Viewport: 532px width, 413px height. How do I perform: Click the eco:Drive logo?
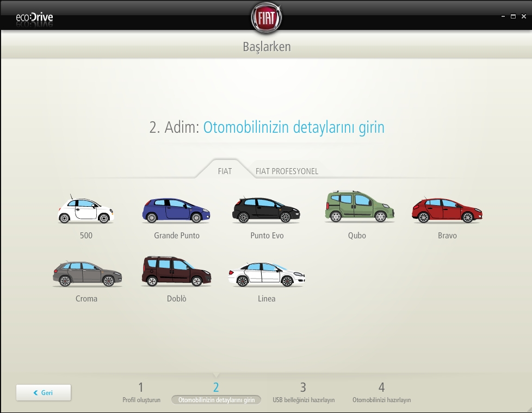click(x=35, y=17)
